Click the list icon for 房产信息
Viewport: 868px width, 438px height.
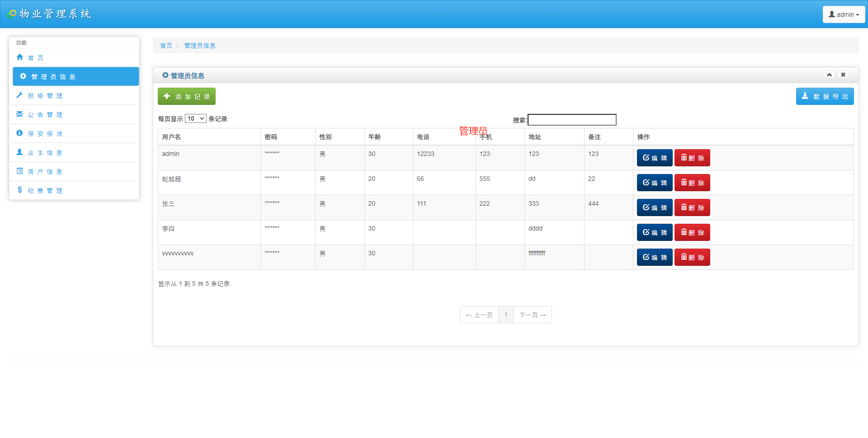(x=19, y=171)
